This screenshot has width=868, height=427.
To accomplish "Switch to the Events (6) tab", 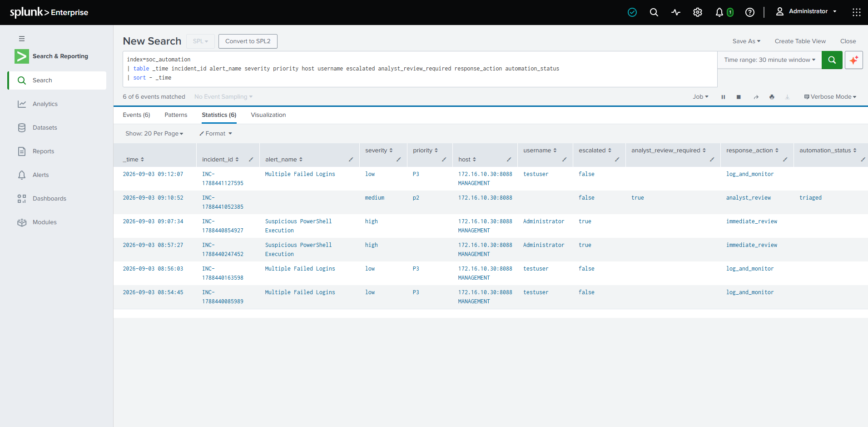I will coord(136,115).
